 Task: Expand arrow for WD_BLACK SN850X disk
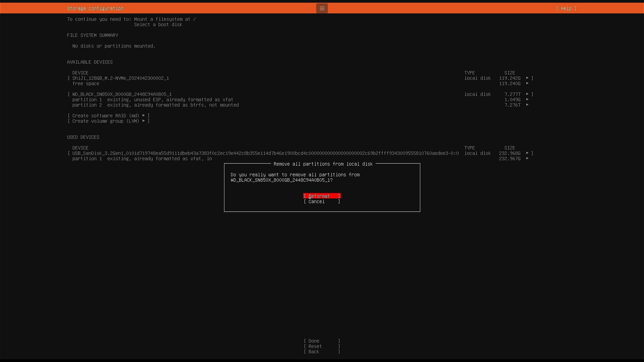(527, 94)
